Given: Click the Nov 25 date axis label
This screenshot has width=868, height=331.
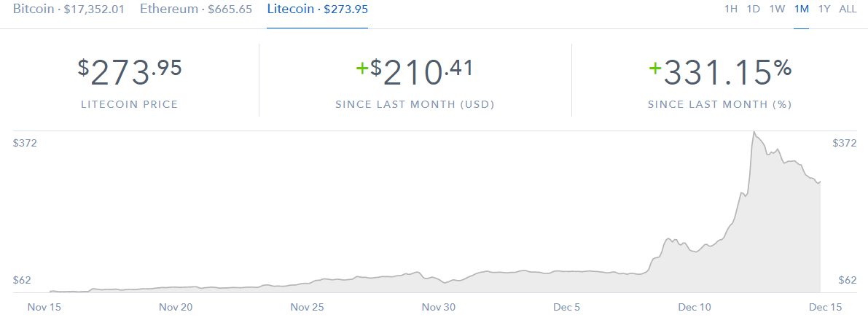Looking at the screenshot, I should click(x=308, y=307).
